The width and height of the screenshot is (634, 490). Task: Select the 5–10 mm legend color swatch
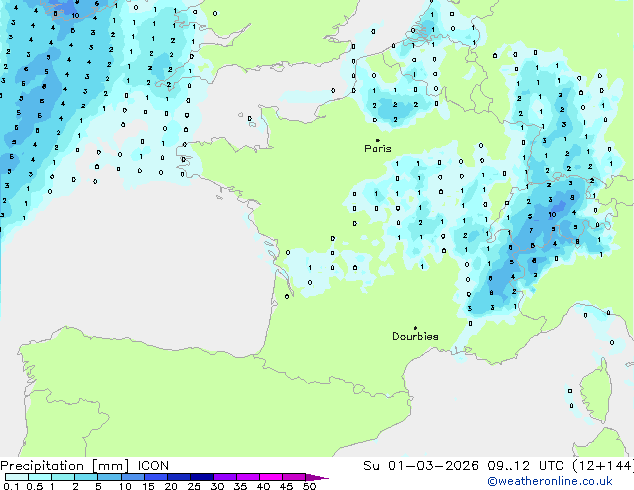[109, 477]
